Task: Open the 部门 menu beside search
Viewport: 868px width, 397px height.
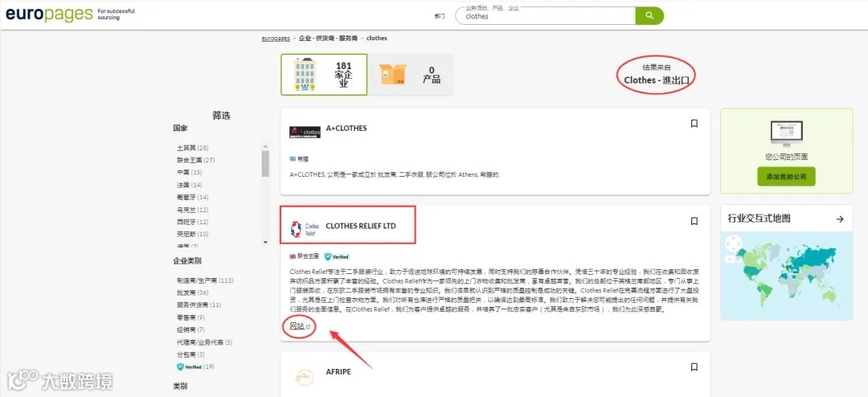Action: (x=440, y=17)
